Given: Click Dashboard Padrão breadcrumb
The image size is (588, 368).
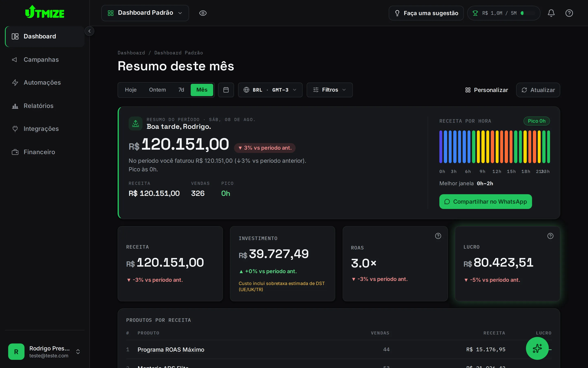Looking at the screenshot, I should [179, 53].
